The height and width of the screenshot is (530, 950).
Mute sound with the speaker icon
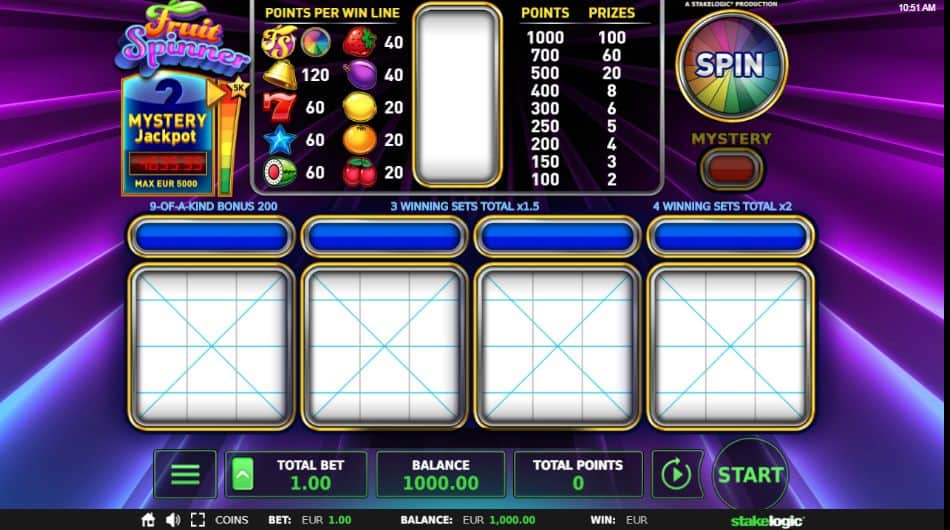tap(173, 520)
